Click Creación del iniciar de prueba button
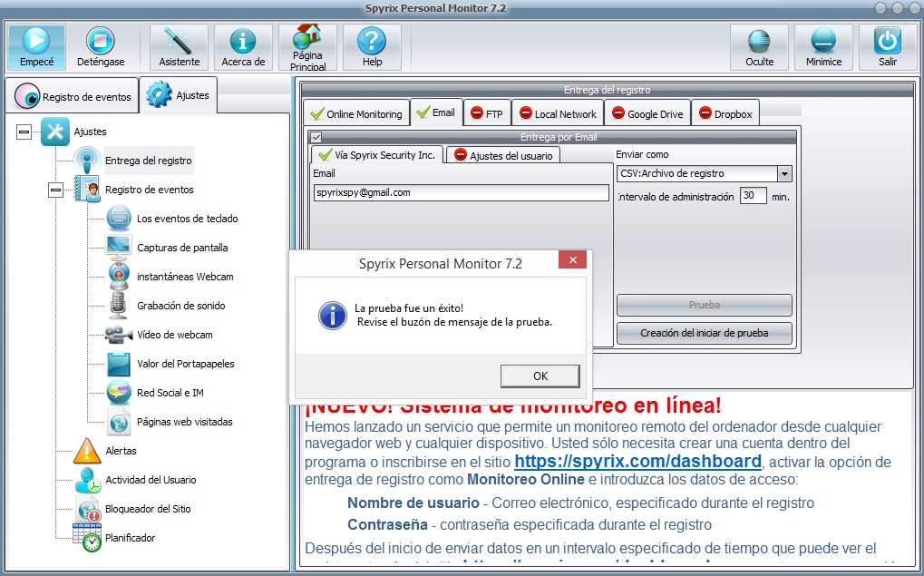This screenshot has height=576, width=924. pos(705,333)
